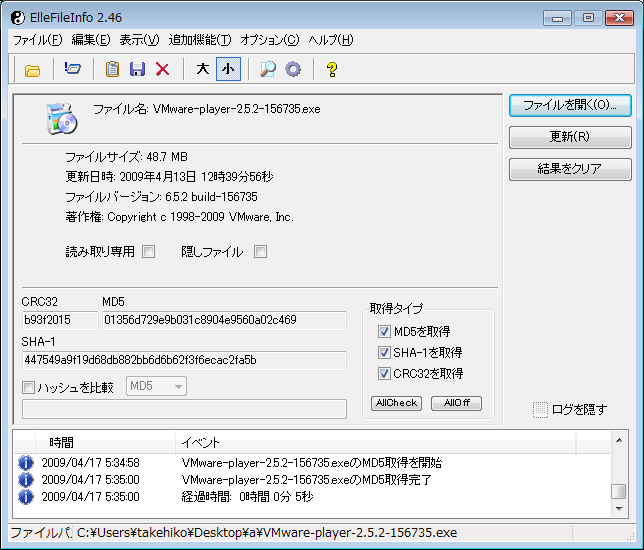
Task: Select log row MD5取得を開始
Action: click(x=312, y=463)
